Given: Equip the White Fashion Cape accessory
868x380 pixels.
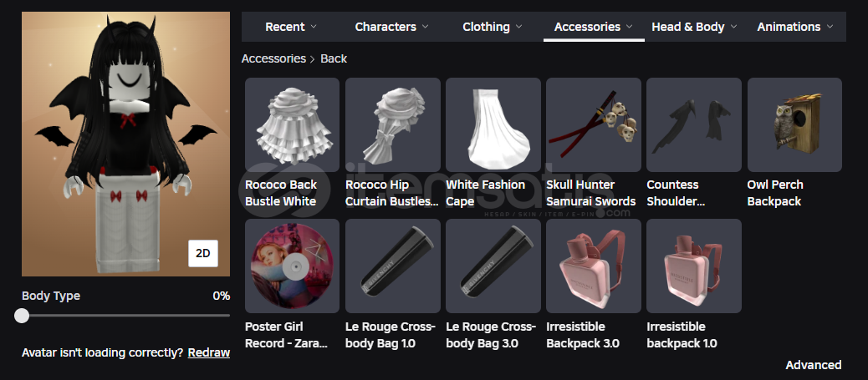Looking at the screenshot, I should [x=493, y=124].
